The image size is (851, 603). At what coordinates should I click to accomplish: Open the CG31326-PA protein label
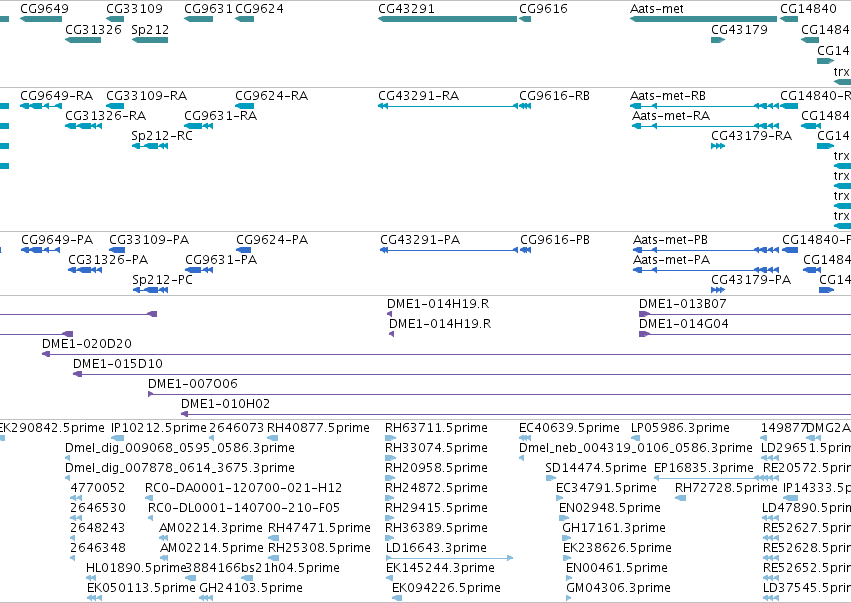(x=108, y=259)
